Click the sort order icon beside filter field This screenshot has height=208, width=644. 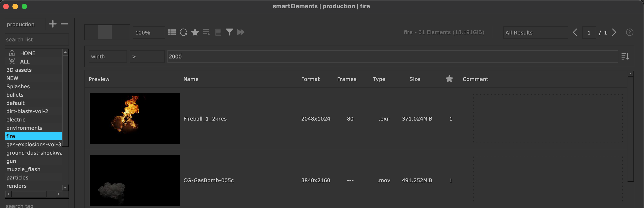pyautogui.click(x=625, y=57)
